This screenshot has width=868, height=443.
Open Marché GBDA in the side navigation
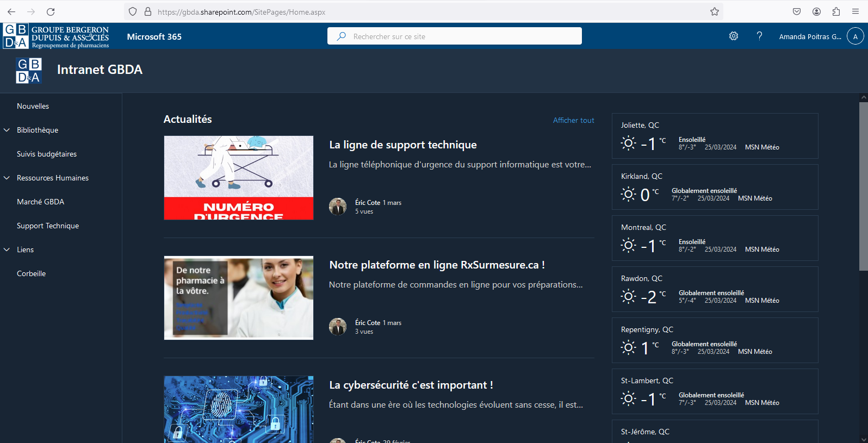click(40, 202)
